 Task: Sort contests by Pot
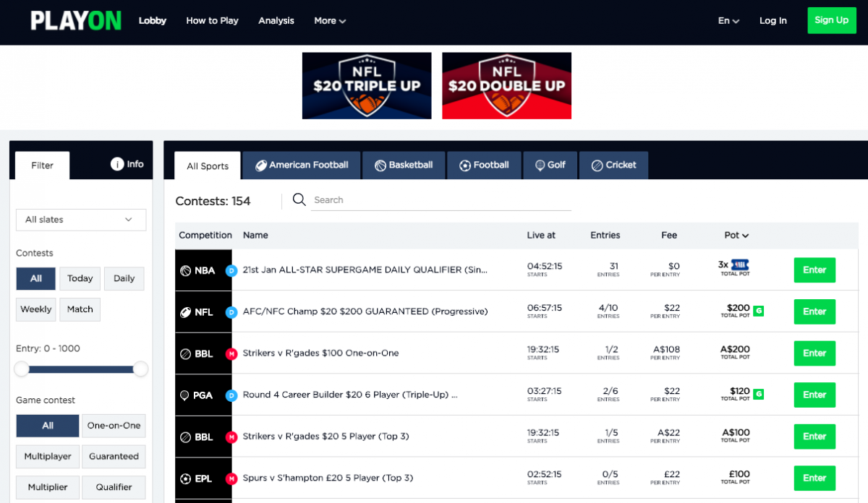coord(736,235)
